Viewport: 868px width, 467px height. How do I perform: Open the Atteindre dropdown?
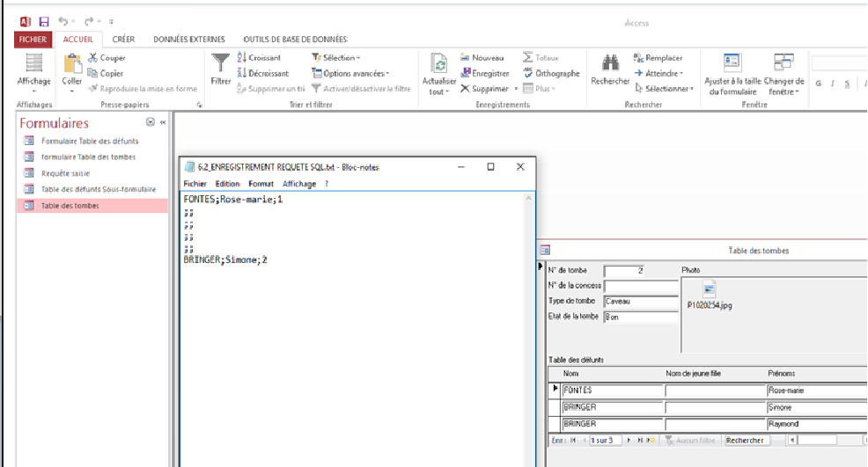point(658,73)
